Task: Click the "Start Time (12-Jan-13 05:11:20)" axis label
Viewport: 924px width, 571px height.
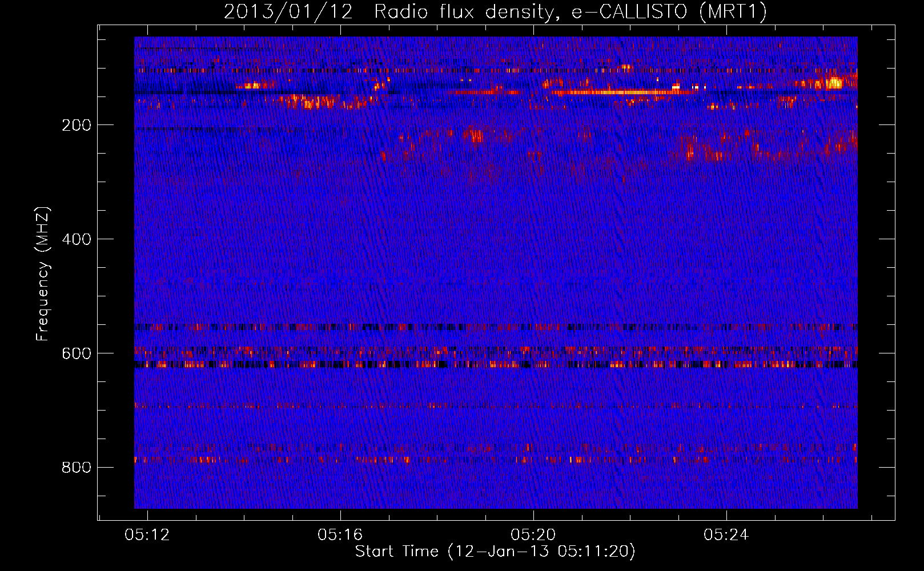Action: 495,552
